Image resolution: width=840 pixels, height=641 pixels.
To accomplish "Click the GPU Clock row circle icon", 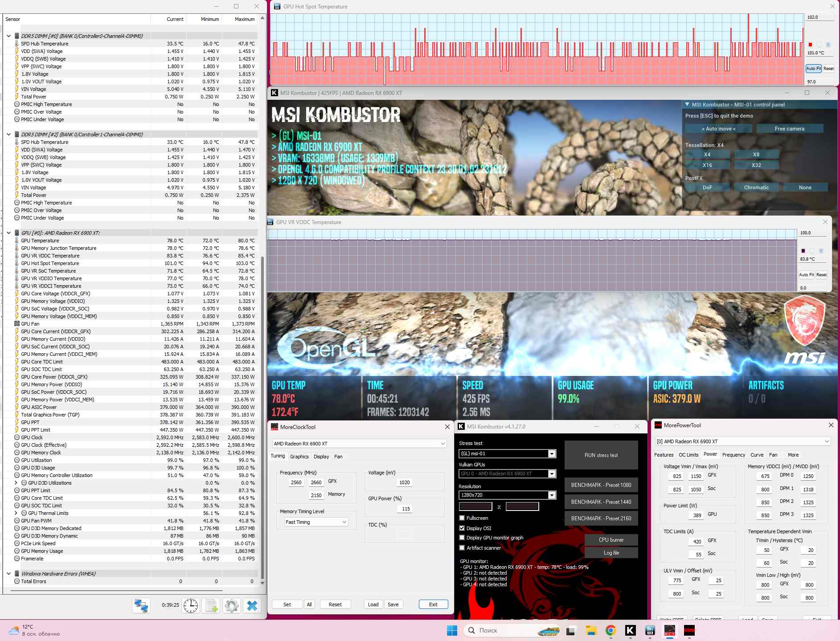I will (17, 437).
